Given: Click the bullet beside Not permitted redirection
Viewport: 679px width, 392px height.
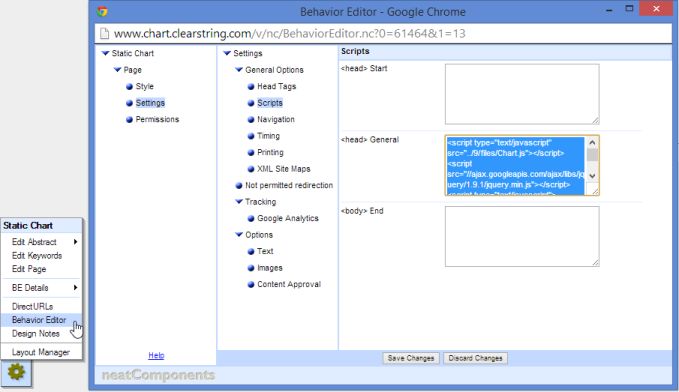Looking at the screenshot, I should coord(239,186).
